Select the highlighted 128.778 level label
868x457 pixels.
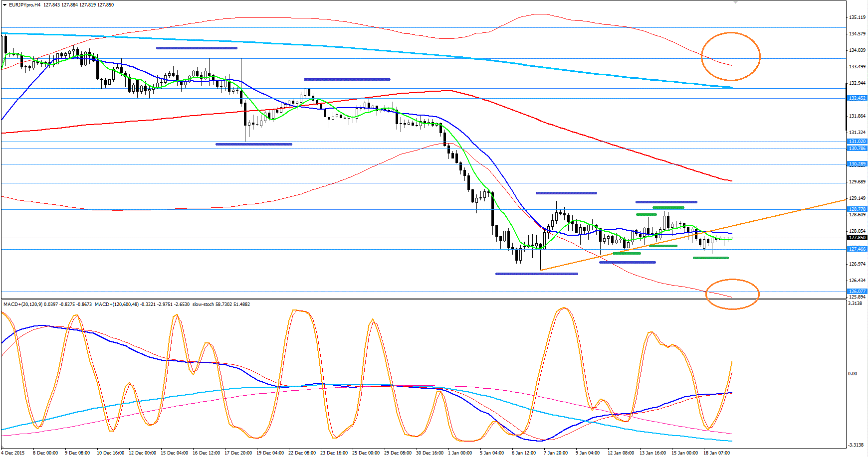pos(857,209)
